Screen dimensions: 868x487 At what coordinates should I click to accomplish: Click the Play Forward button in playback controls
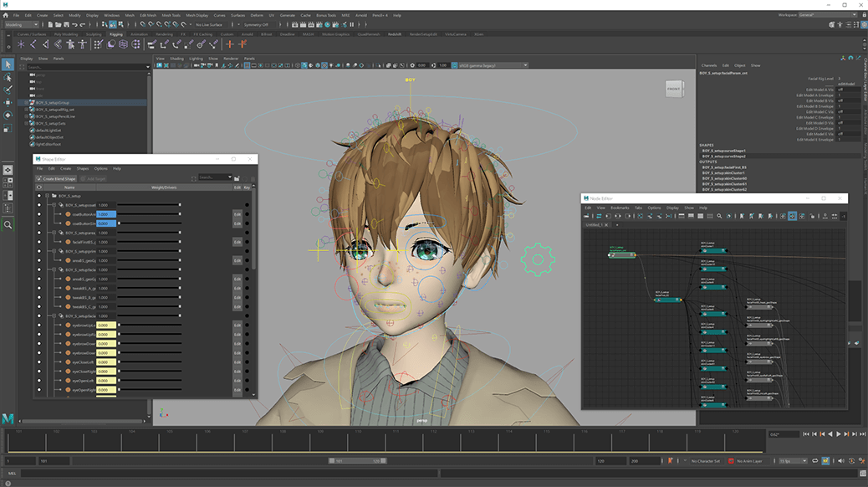tap(839, 434)
